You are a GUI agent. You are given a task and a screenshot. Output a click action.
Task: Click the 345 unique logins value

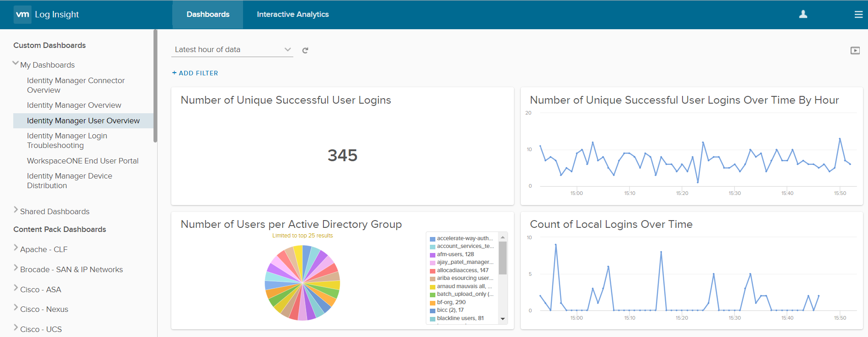point(343,155)
